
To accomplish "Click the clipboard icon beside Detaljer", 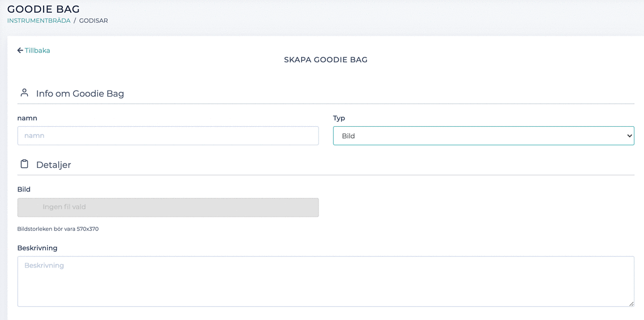I will pyautogui.click(x=24, y=164).
